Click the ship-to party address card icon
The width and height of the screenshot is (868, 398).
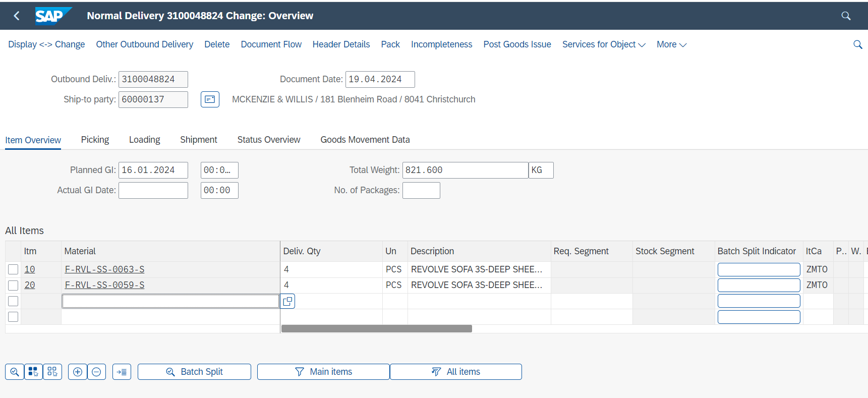point(210,99)
